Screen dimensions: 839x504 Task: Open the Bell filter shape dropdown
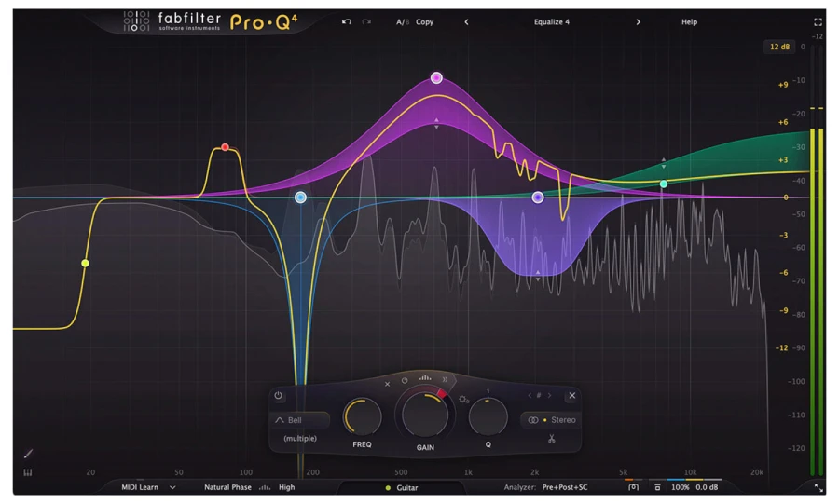click(x=301, y=420)
